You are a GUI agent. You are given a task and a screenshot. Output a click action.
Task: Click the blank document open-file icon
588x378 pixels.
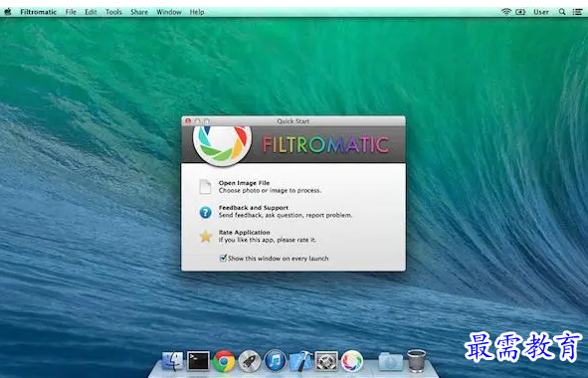coord(205,186)
